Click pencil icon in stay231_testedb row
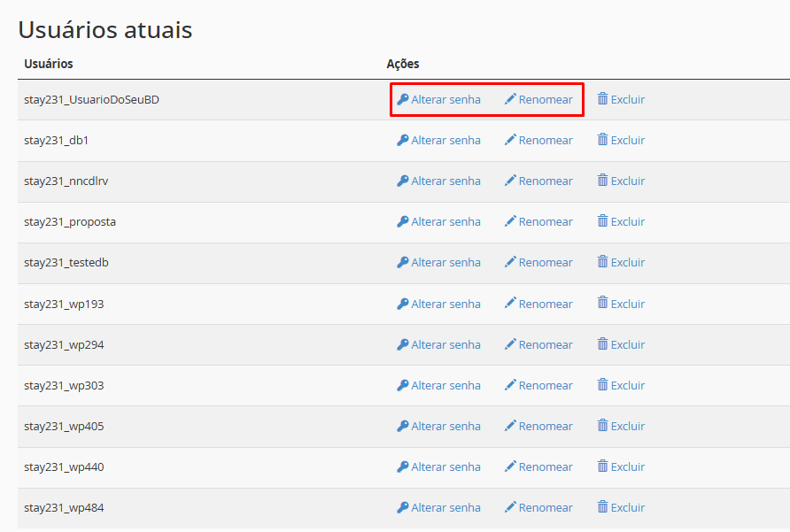 coord(510,262)
